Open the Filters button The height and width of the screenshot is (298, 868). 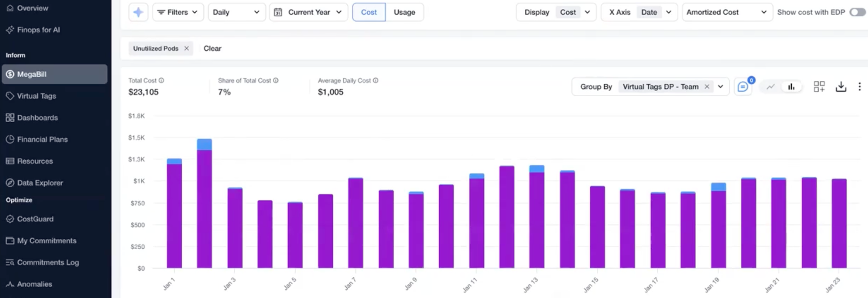point(177,12)
